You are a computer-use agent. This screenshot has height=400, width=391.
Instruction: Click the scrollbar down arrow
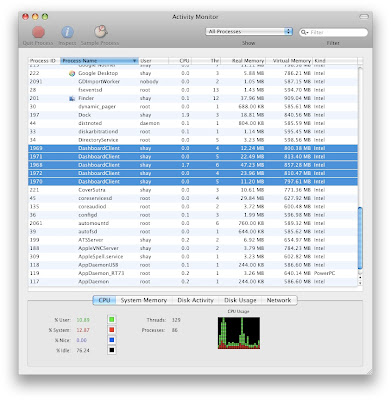click(360, 283)
